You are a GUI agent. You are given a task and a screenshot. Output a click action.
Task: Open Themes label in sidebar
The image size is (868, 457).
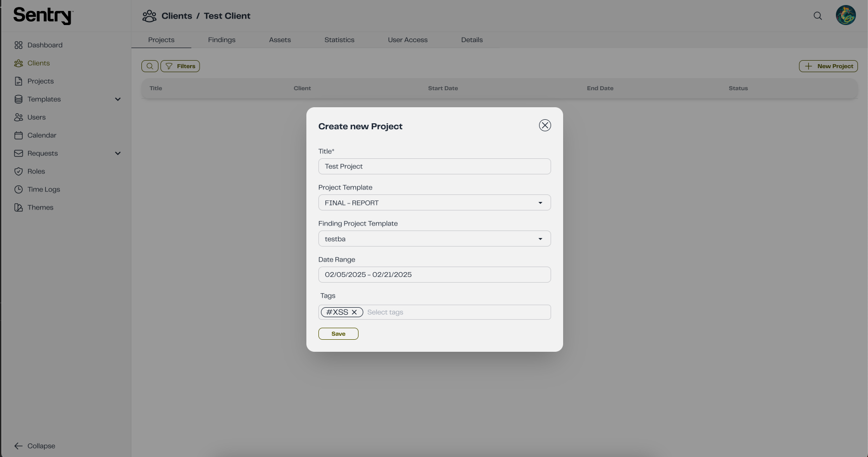41,207
